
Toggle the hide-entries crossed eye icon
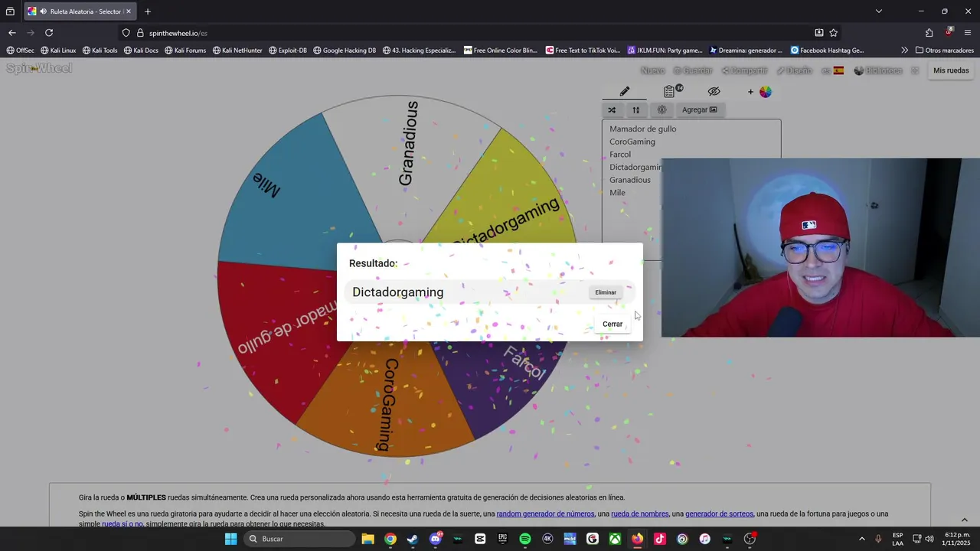click(x=714, y=92)
